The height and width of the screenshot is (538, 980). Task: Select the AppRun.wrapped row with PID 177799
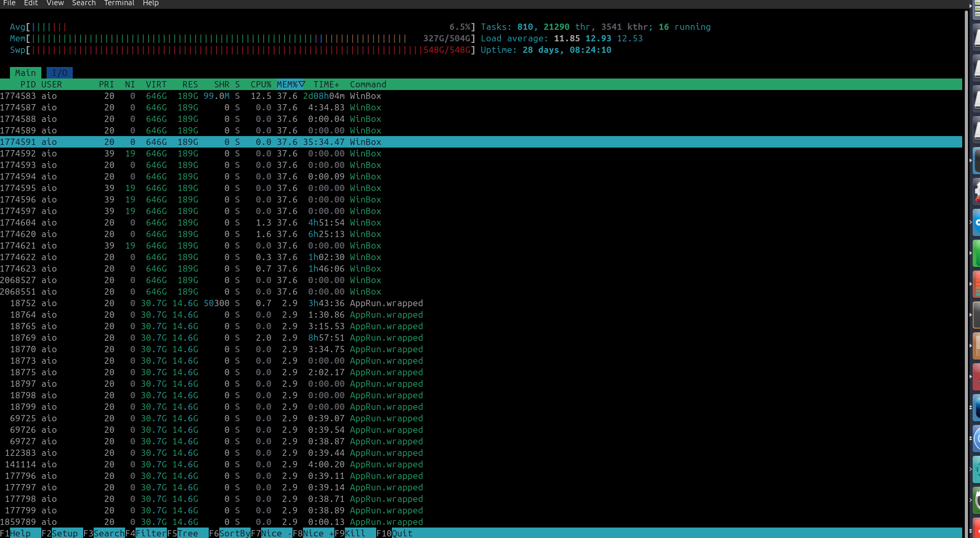point(481,510)
